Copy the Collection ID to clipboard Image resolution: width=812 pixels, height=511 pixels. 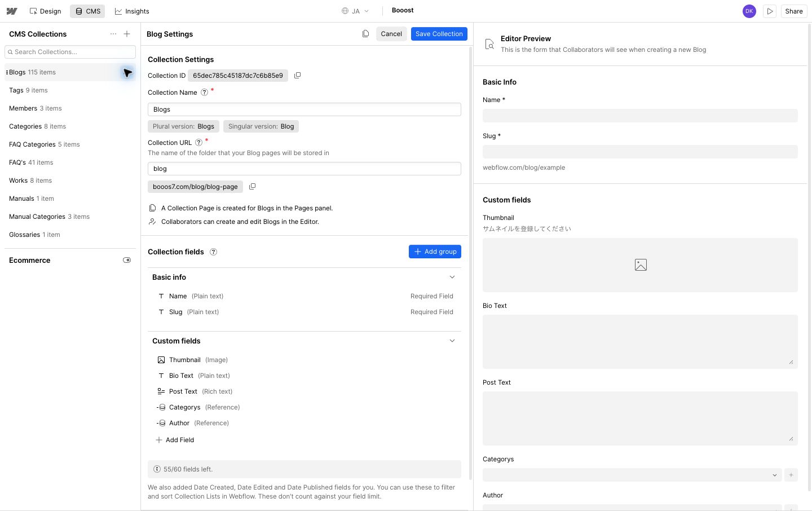point(297,76)
